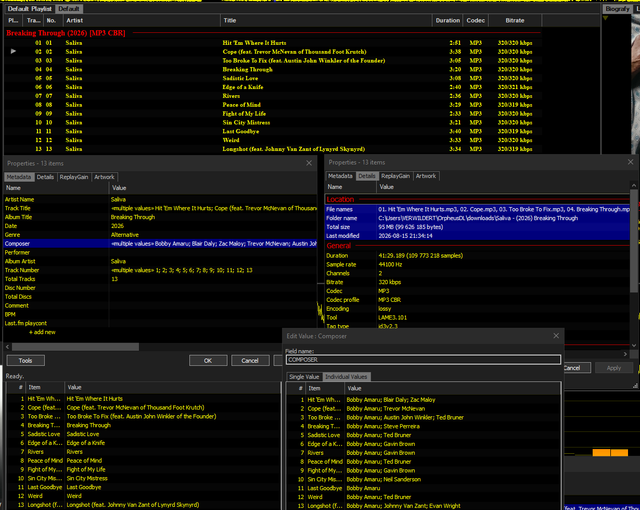The image size is (640, 510).
Task: Select the 'Total Tracks' row showing 13
Action: click(160, 279)
